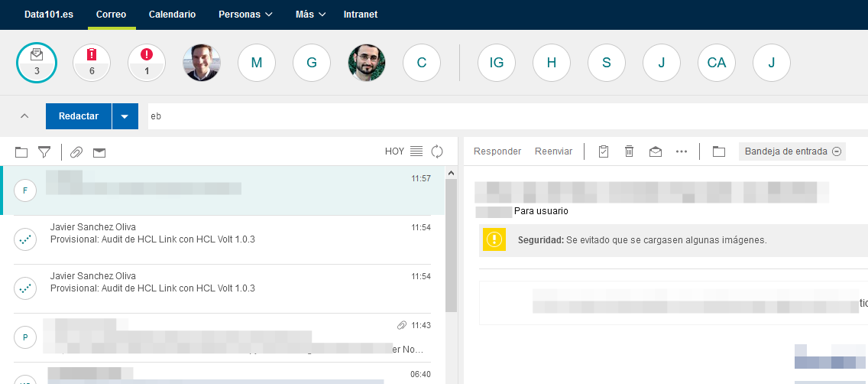Click the clipboard checkmark icon
The width and height of the screenshot is (868, 384).
(x=604, y=151)
